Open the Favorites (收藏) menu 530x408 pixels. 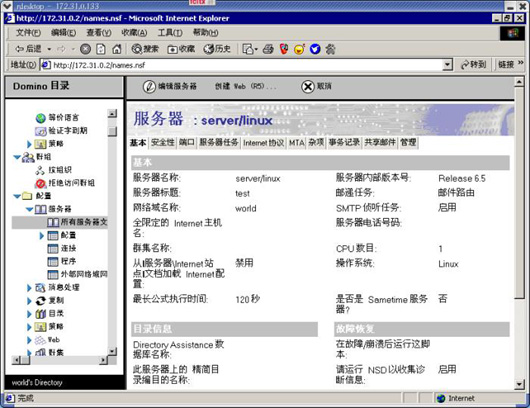(134, 33)
